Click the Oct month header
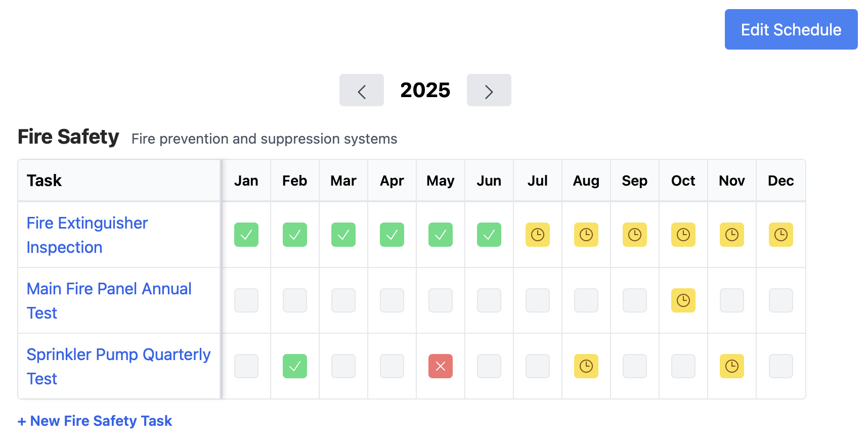The height and width of the screenshot is (442, 868). 683,180
